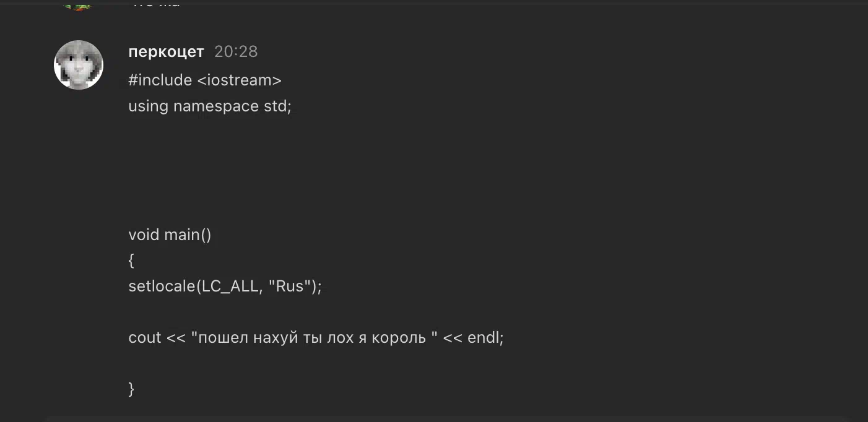Viewport: 868px width, 422px height.
Task: Click the "LC_ALL" argument text
Action: [x=228, y=286]
